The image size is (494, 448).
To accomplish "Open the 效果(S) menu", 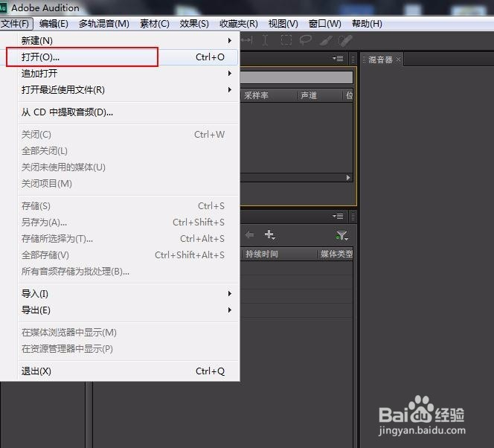I will click(x=194, y=24).
